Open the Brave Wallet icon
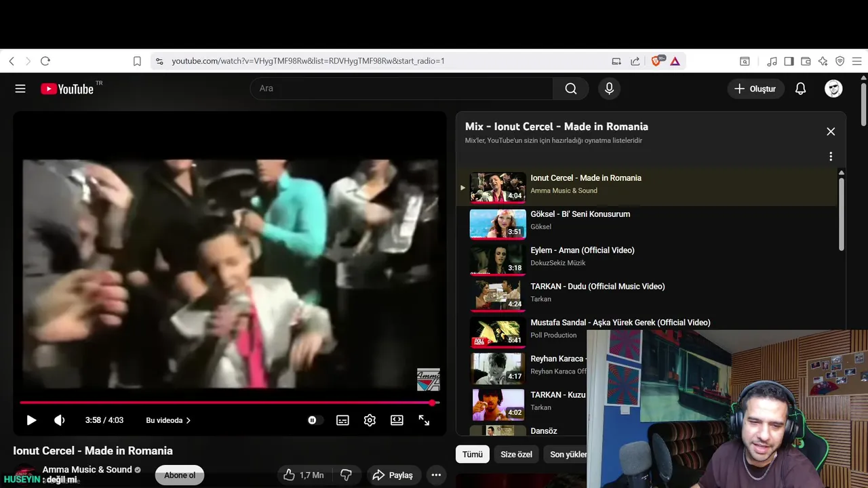This screenshot has width=868, height=488. [806, 61]
